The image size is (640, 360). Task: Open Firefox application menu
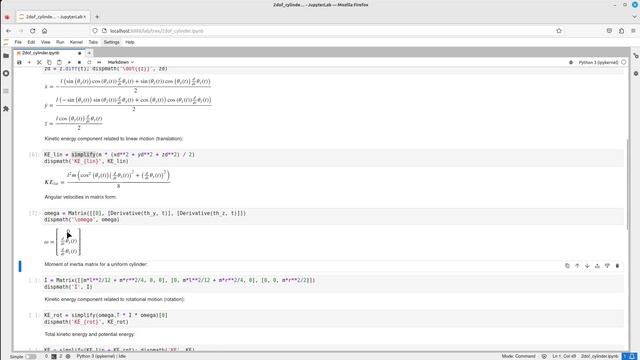click(x=633, y=31)
